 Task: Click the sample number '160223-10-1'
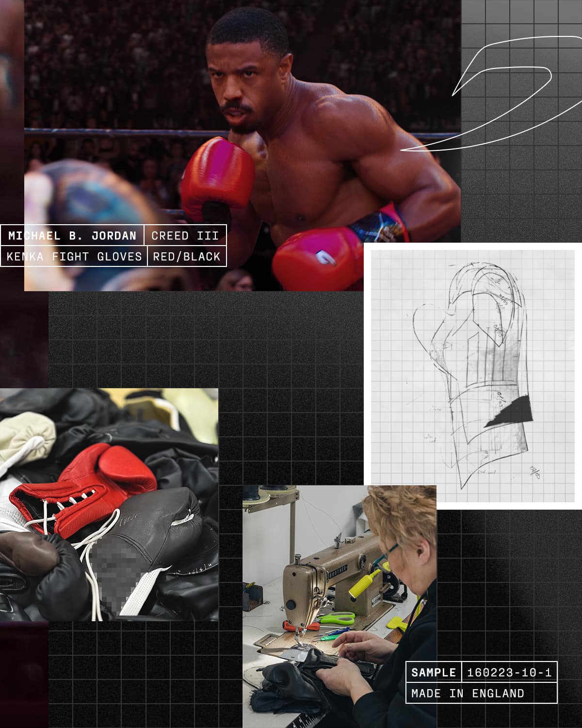[x=509, y=672]
